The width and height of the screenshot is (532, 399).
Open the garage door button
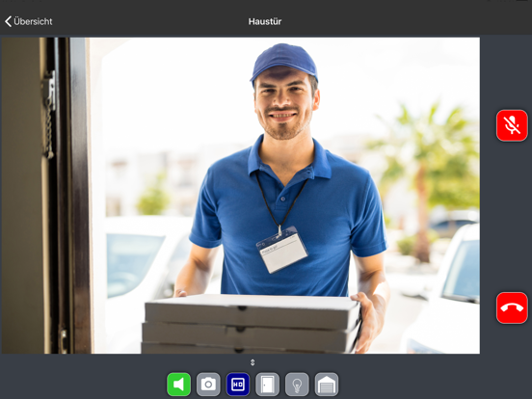point(327,385)
